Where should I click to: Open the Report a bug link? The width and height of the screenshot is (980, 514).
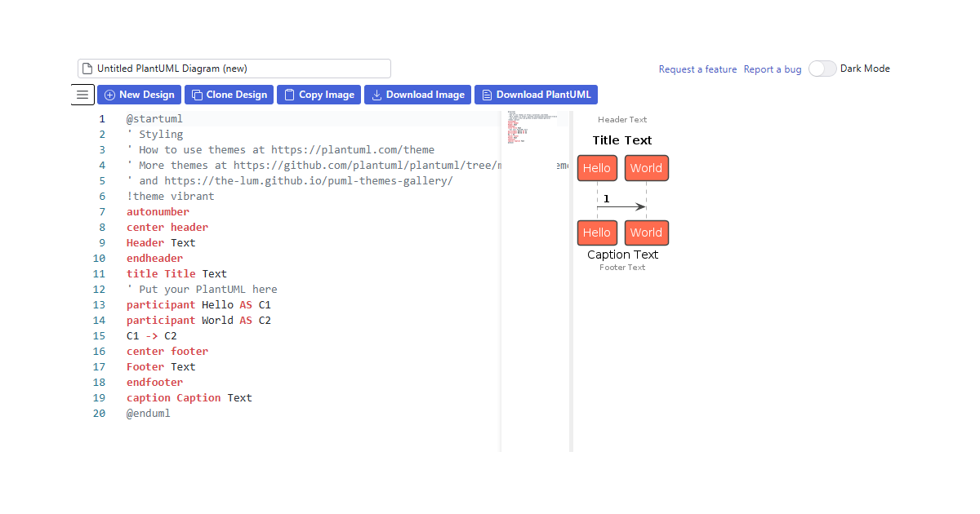772,69
